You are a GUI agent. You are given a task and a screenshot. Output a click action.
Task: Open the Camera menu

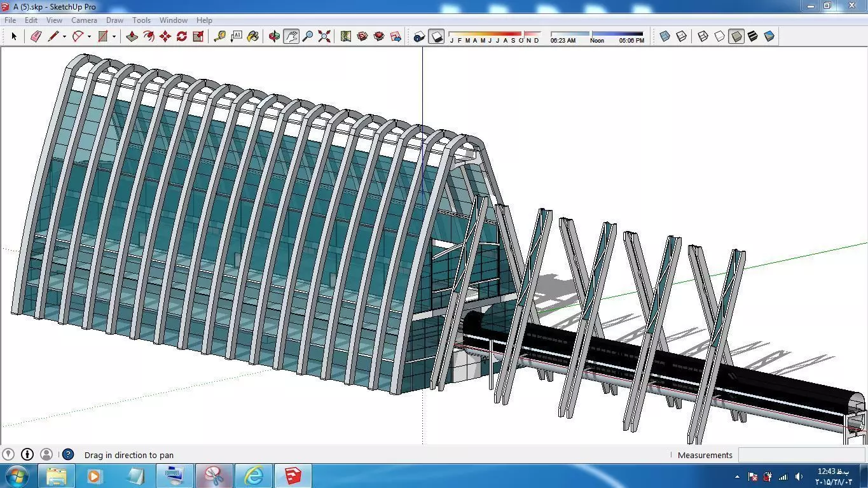84,20
